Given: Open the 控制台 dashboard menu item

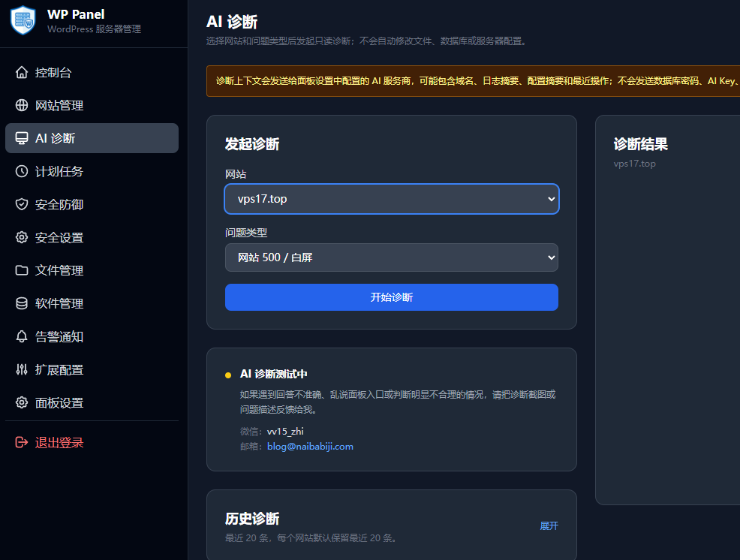Looking at the screenshot, I should 92,72.
